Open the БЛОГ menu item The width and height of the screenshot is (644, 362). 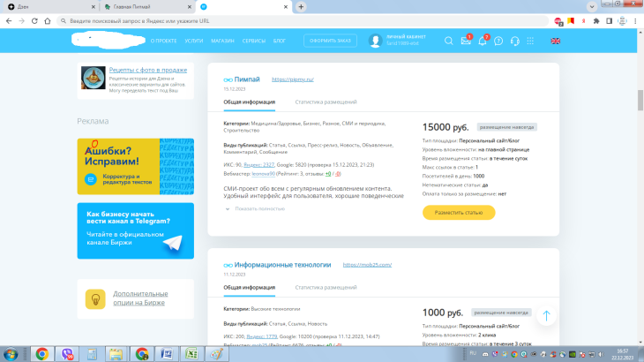pos(280,41)
